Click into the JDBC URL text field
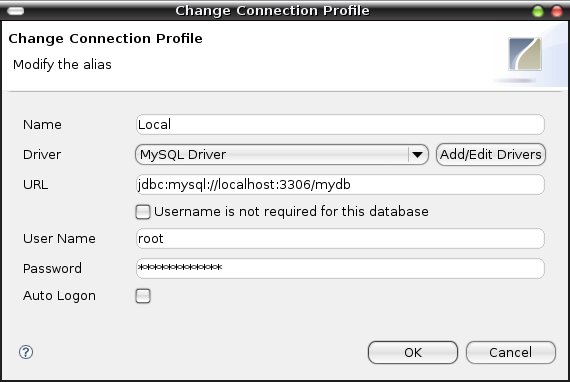The height and width of the screenshot is (382, 570). click(x=340, y=185)
